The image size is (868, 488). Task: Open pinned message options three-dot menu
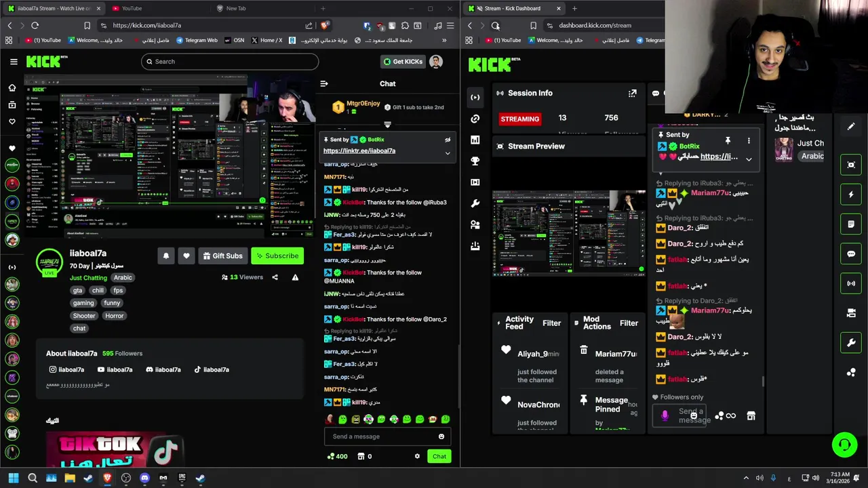749,140
